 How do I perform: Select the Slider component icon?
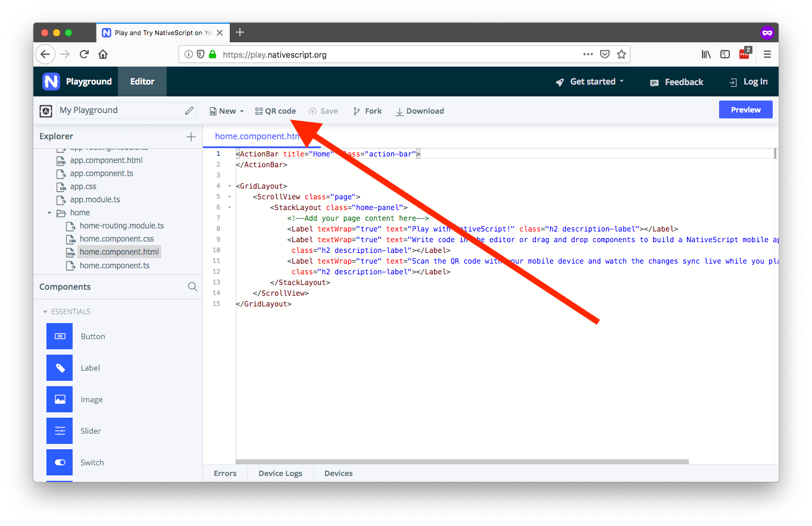click(x=60, y=431)
